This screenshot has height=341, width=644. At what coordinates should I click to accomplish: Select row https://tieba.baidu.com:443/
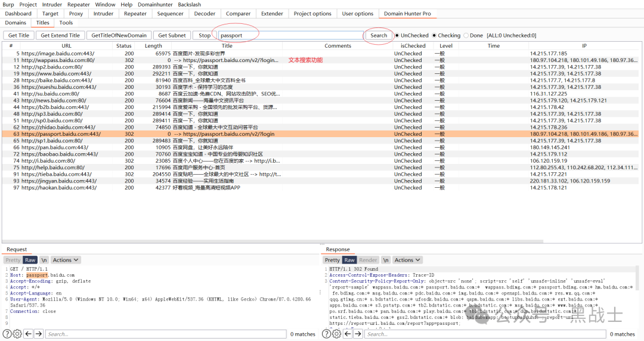[x=320, y=174]
